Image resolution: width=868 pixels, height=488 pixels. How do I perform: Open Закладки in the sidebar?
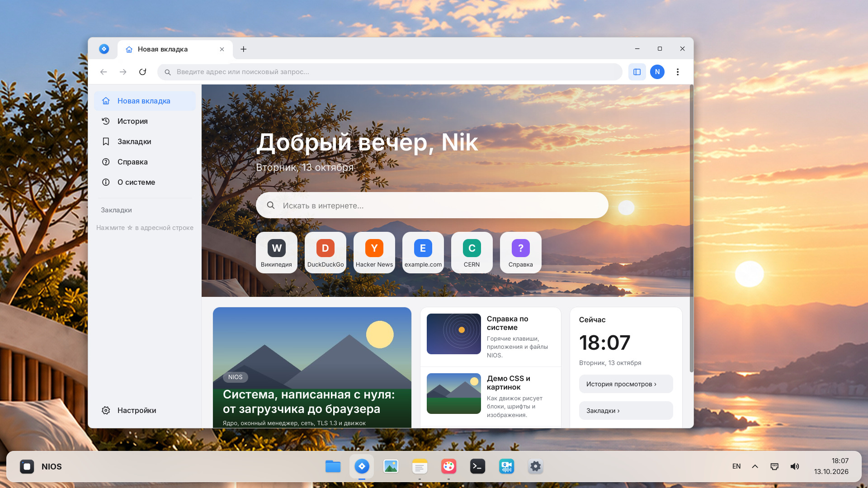pyautogui.click(x=145, y=141)
